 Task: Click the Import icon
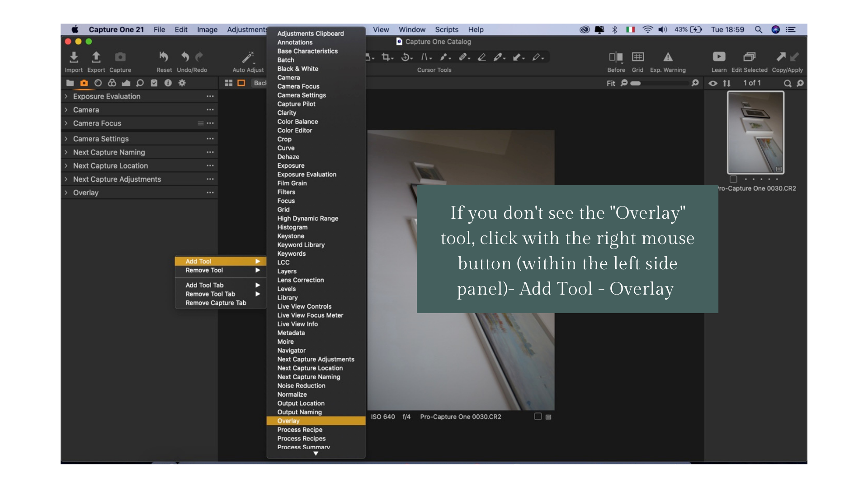74,58
